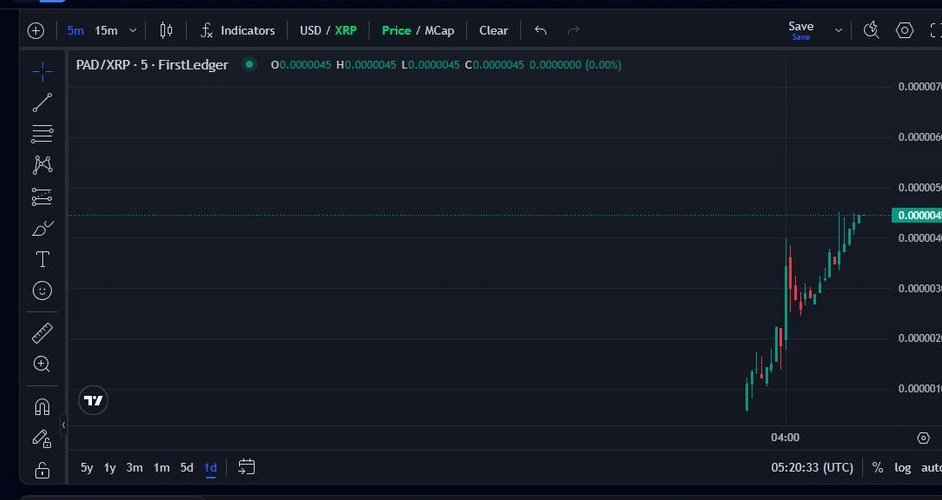
Task: Open the candlestick chart style menu
Action: (x=166, y=31)
